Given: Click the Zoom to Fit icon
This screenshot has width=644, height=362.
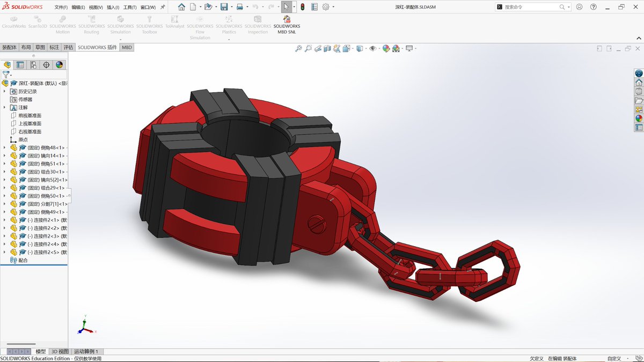Looking at the screenshot, I should click(x=299, y=48).
